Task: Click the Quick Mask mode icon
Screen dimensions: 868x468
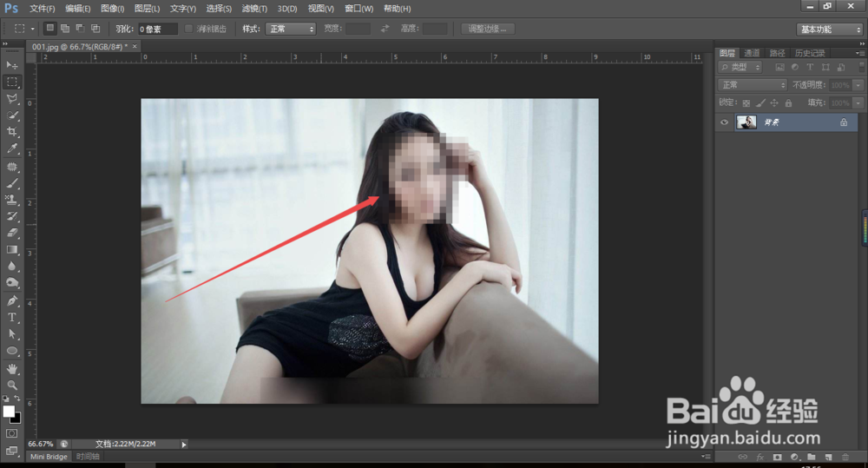Action: pos(11,433)
